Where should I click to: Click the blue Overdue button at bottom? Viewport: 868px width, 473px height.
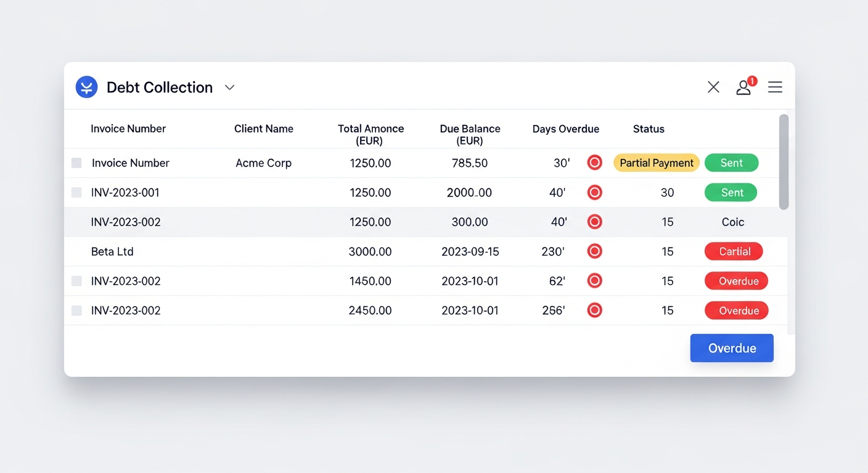click(732, 348)
